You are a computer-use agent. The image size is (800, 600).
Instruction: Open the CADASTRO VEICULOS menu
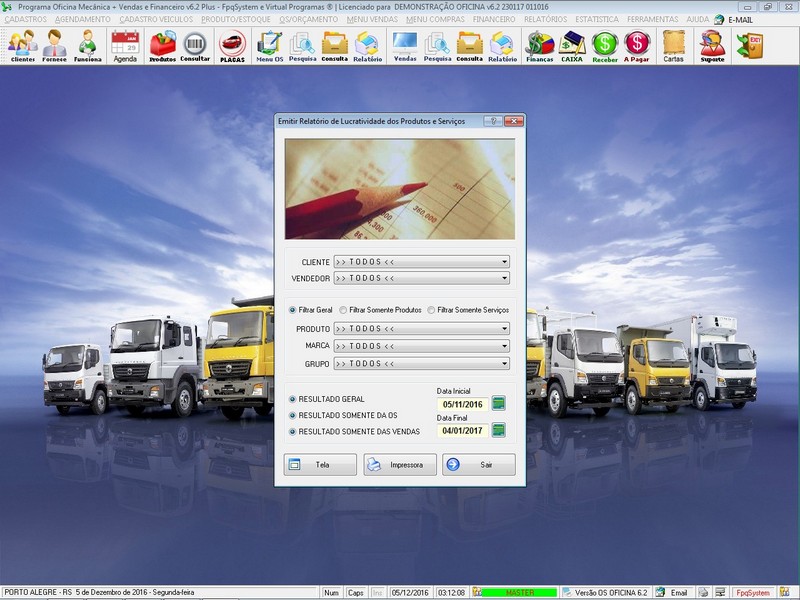tap(156, 19)
